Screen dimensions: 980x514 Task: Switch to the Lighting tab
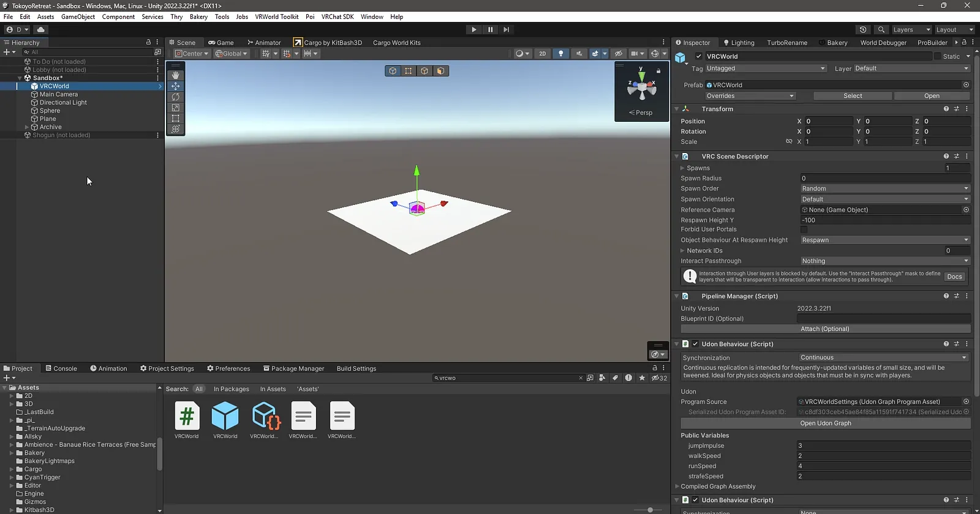(739, 43)
